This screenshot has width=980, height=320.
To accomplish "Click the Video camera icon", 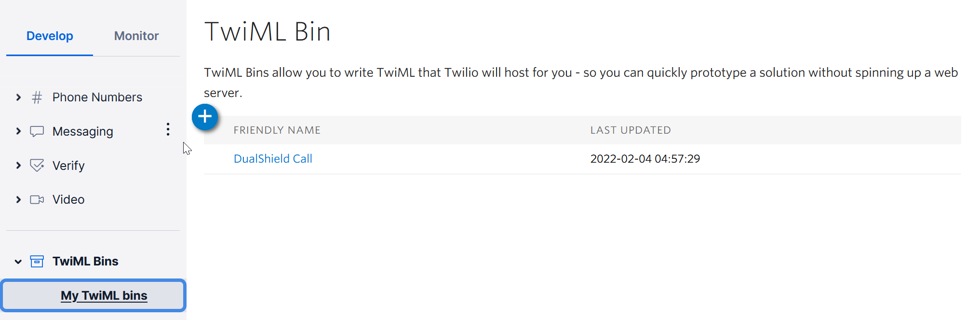I will point(37,200).
